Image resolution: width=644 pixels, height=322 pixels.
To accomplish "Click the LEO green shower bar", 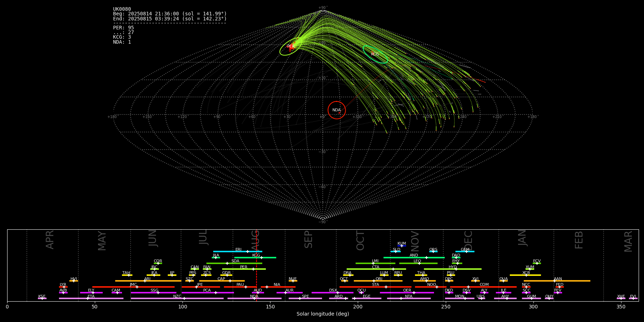I will pyautogui.click(x=418, y=263).
